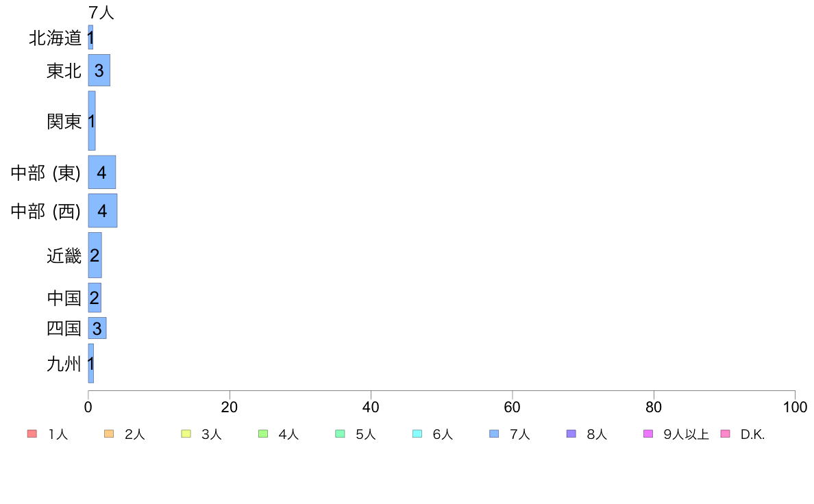The height and width of the screenshot is (504, 814).
Task: Select the 中国 bar showing 2
Action: click(x=95, y=297)
